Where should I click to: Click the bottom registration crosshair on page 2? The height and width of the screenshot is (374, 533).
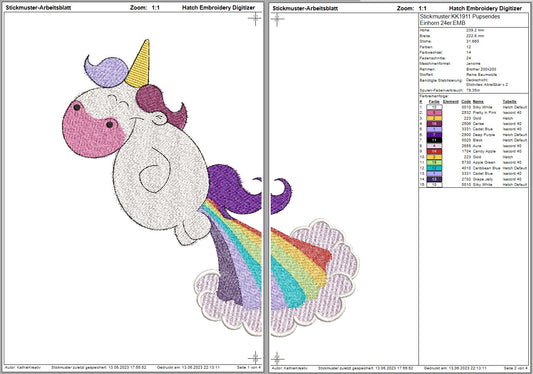pyautogui.click(x=277, y=358)
